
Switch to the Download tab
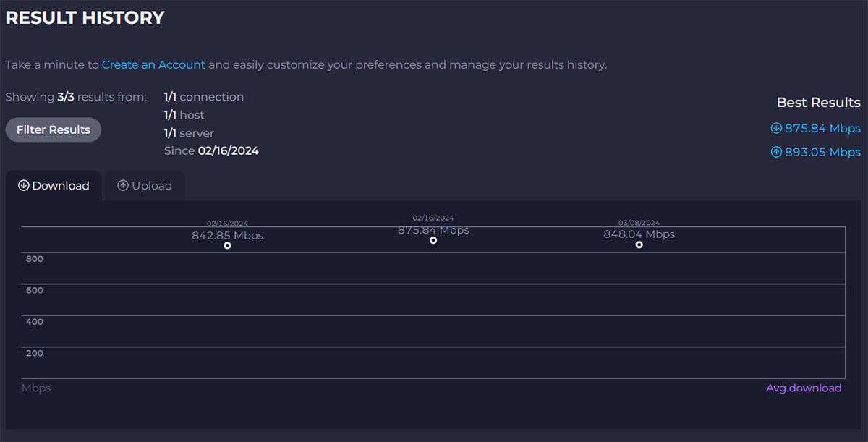[x=54, y=186]
